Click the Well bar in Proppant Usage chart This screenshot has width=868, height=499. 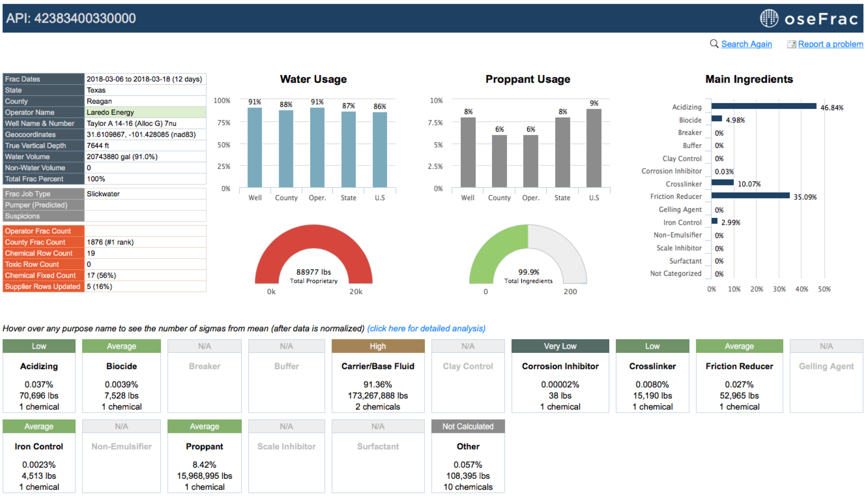[x=468, y=153]
